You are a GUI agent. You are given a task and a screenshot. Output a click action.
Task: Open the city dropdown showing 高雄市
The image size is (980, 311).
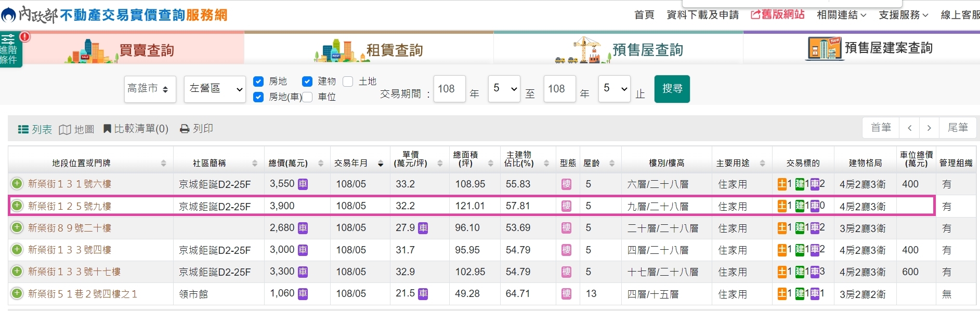tap(150, 89)
